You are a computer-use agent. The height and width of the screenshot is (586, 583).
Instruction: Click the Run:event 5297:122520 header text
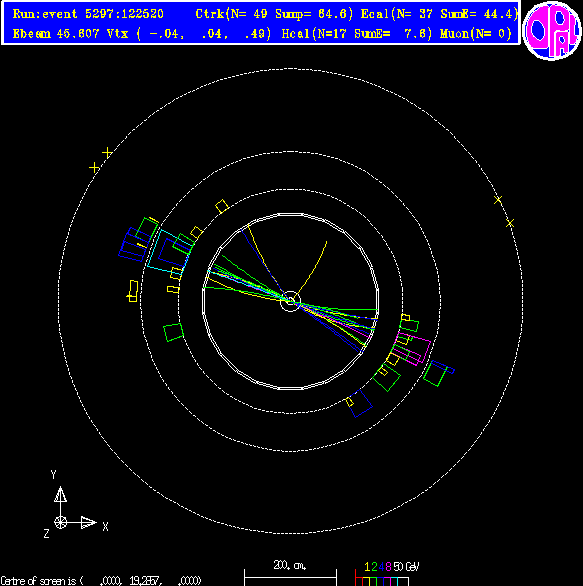pos(88,14)
